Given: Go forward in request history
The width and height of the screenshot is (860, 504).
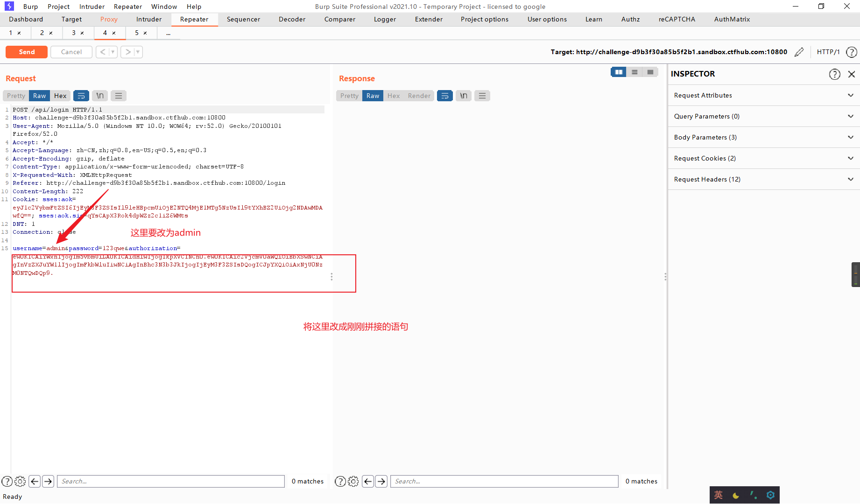Looking at the screenshot, I should point(127,52).
